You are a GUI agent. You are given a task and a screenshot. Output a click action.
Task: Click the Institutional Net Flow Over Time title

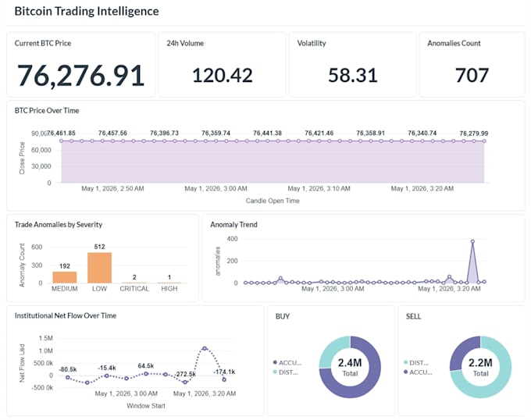(x=66, y=315)
